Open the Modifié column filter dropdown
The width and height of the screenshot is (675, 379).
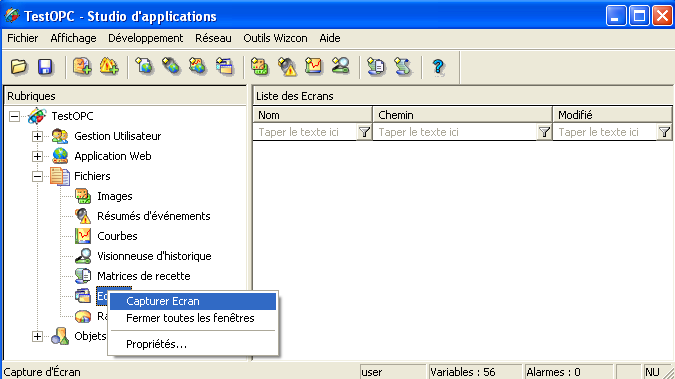[x=664, y=132]
